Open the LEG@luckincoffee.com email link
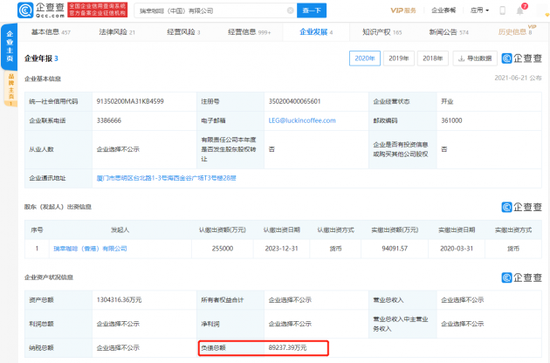This screenshot has height=363, width=550. (302, 121)
